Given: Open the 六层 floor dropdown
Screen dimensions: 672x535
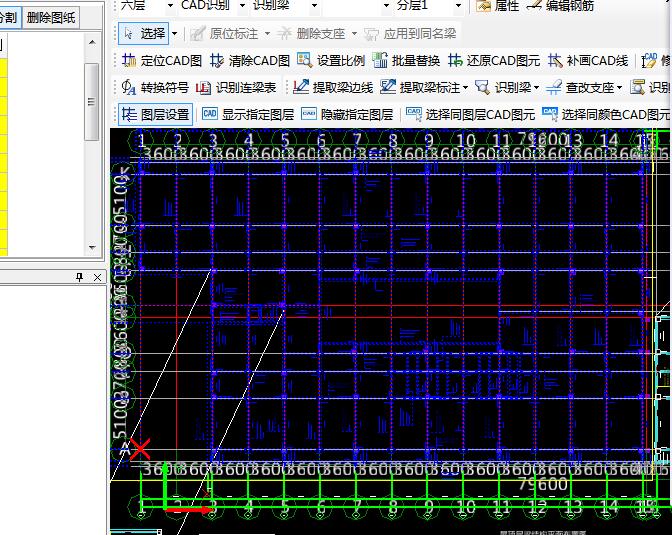Looking at the screenshot, I should click(x=170, y=6).
